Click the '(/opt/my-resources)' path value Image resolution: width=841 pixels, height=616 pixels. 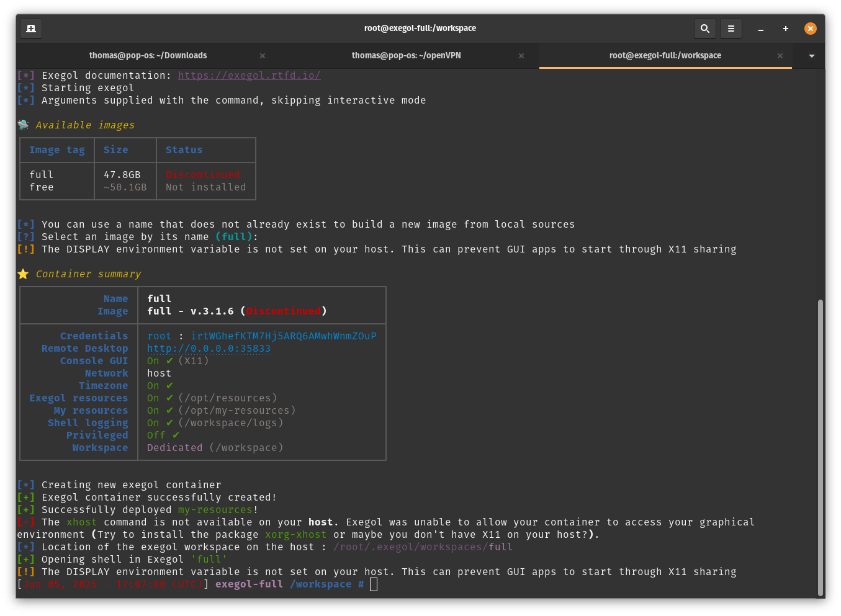(237, 411)
